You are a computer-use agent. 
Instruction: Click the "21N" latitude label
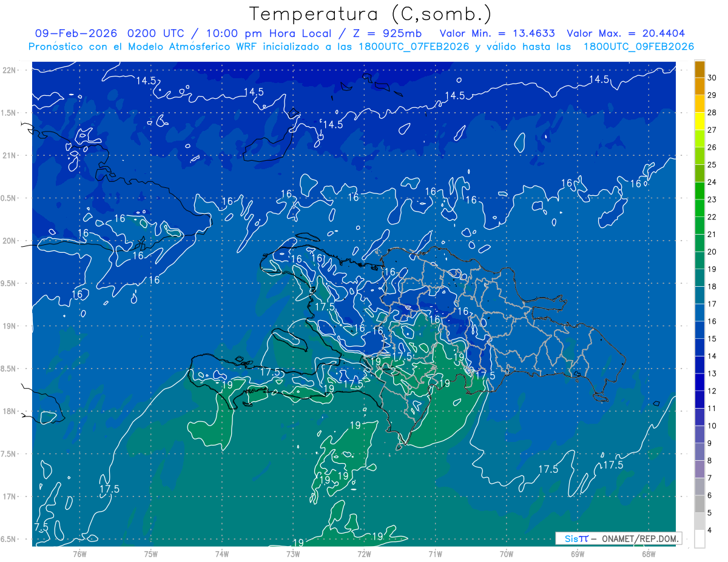(9, 155)
